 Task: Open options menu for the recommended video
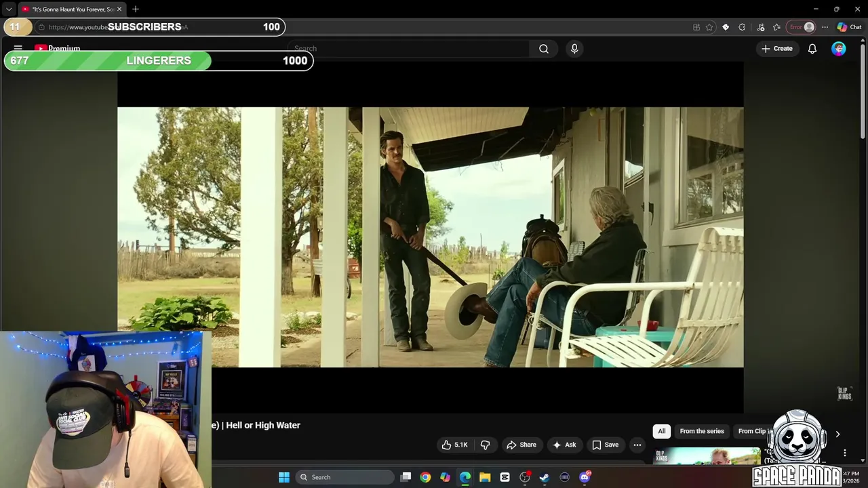[x=845, y=453]
